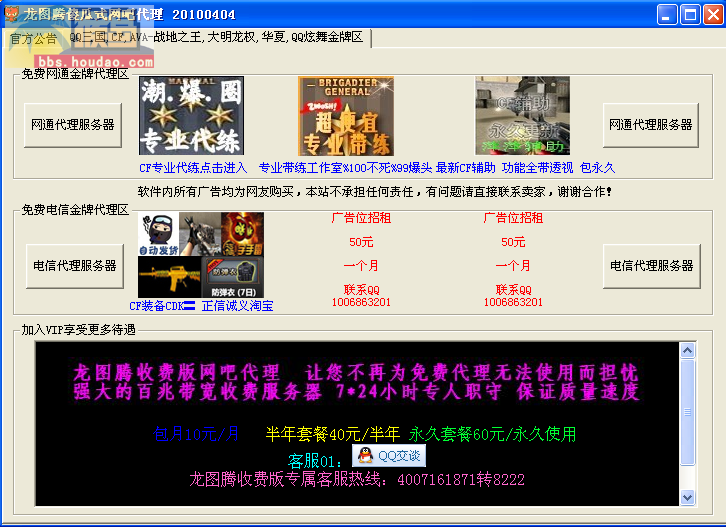The width and height of the screenshot is (726, 527).
Task: Click the golden rifle image
Action: point(169,277)
